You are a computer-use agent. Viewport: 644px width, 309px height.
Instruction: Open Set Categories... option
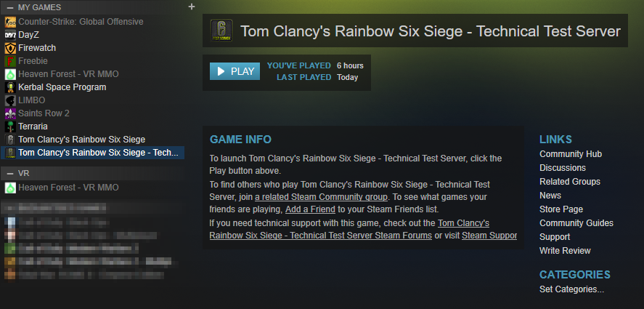pyautogui.click(x=571, y=289)
